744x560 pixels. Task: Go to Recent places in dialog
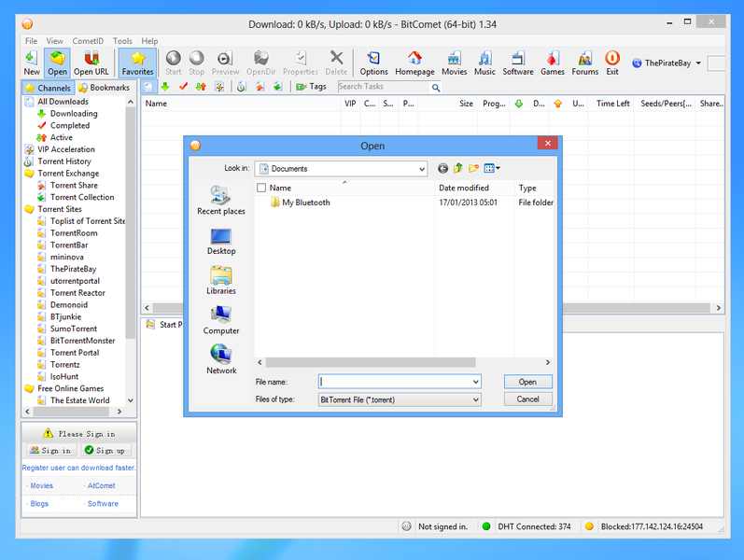pos(221,201)
